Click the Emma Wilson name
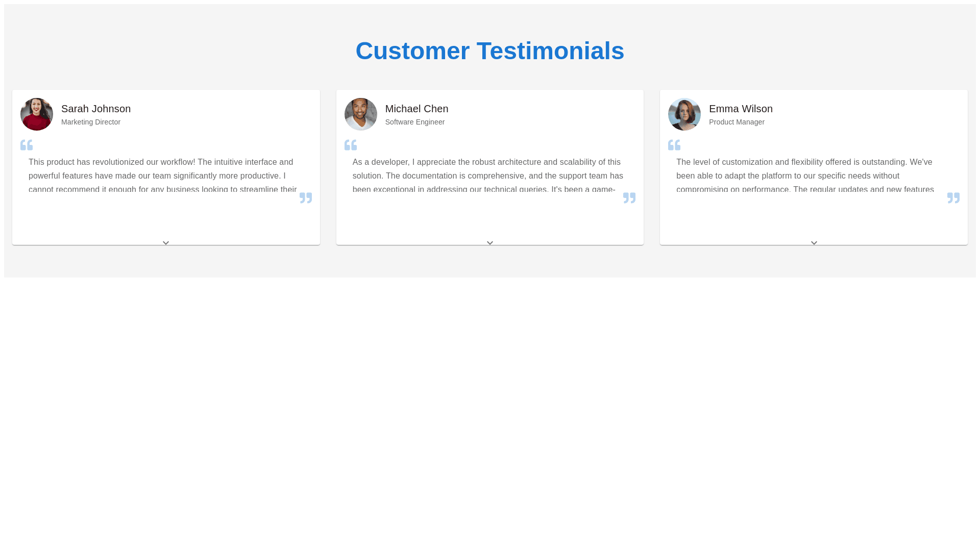980x551 pixels. coord(741,109)
